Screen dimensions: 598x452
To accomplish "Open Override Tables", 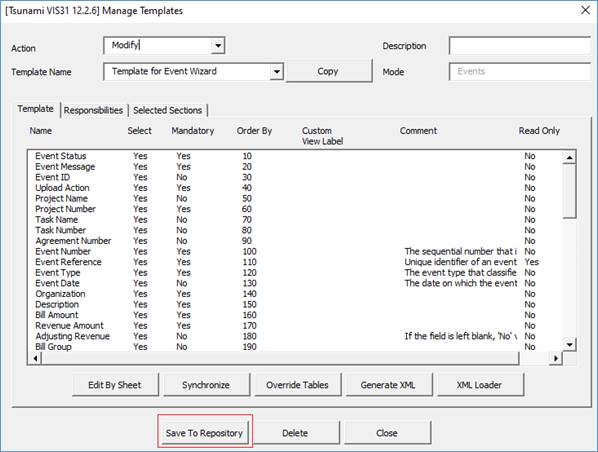I will point(297,385).
